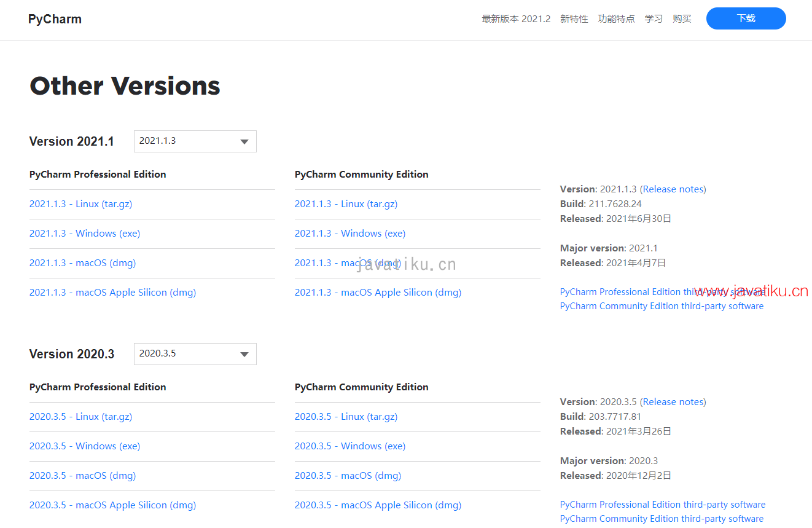The height and width of the screenshot is (528, 812).
Task: Open the 新特性 menu item
Action: pos(574,19)
